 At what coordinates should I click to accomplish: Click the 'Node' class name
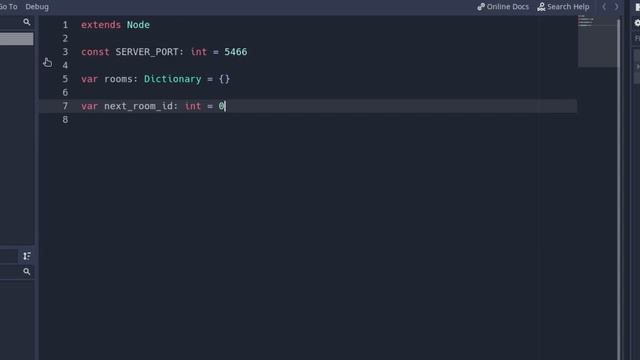138,25
